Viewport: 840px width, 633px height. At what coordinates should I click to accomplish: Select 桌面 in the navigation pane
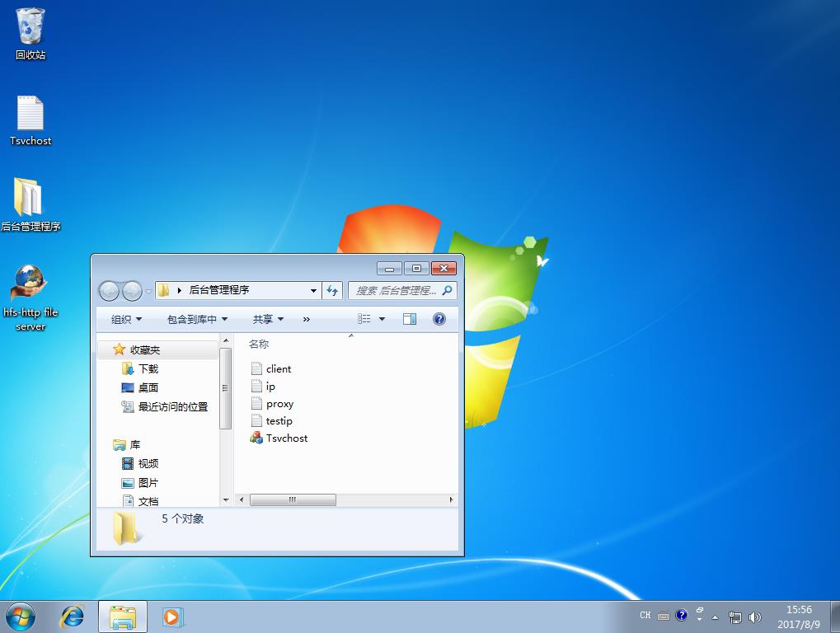(x=148, y=387)
